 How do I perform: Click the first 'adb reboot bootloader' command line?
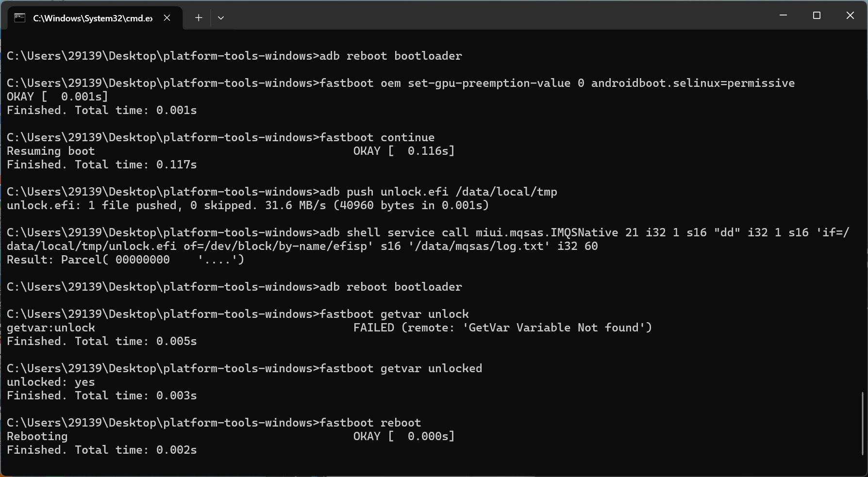point(234,56)
